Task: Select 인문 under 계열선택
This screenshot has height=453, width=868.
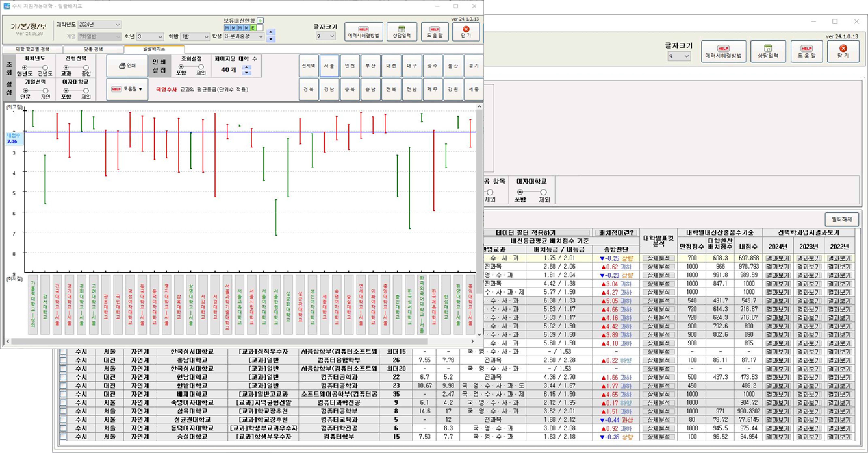Action: pyautogui.click(x=25, y=91)
